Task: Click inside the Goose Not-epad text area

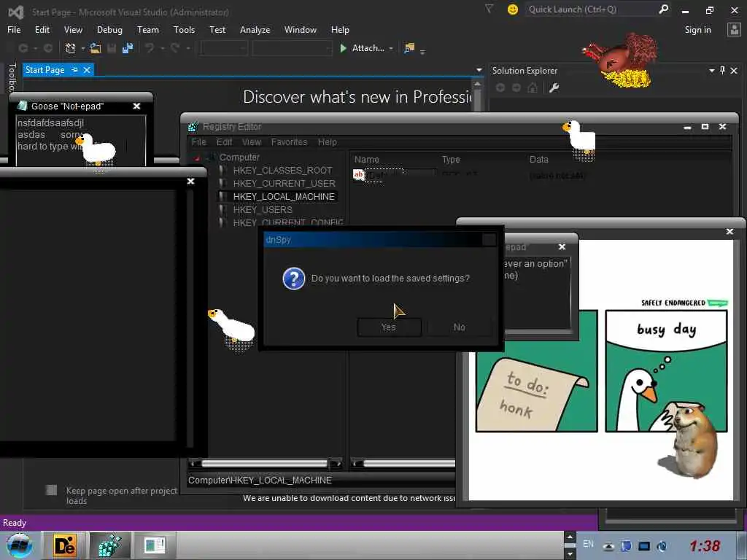Action: pos(80,141)
